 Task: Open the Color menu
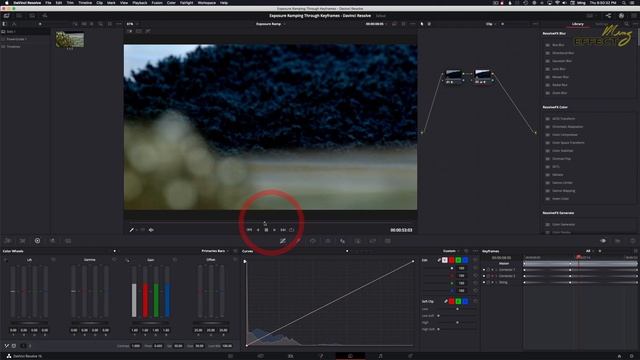(171, 2)
